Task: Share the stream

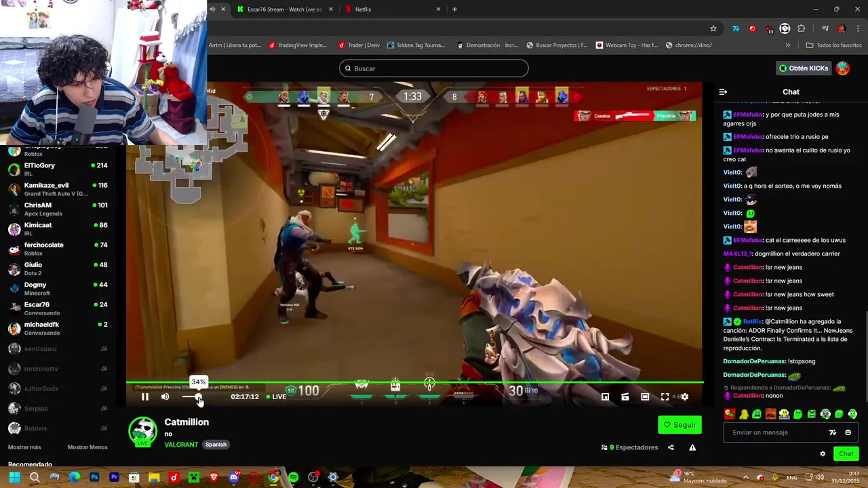Action: [x=671, y=447]
